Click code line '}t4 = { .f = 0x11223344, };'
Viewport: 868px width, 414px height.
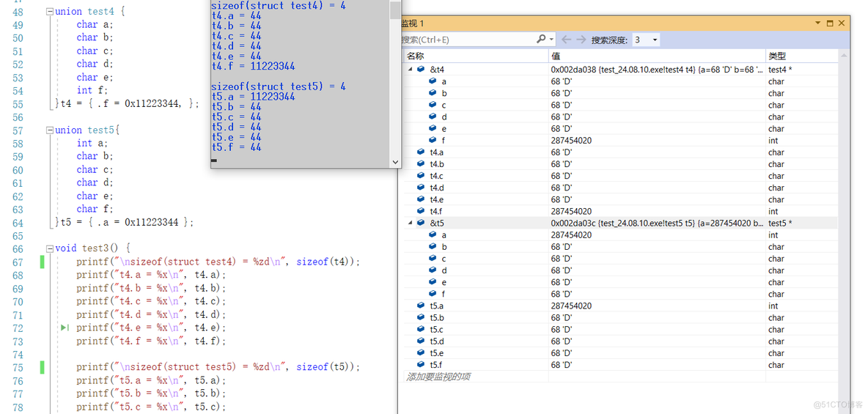pos(127,103)
